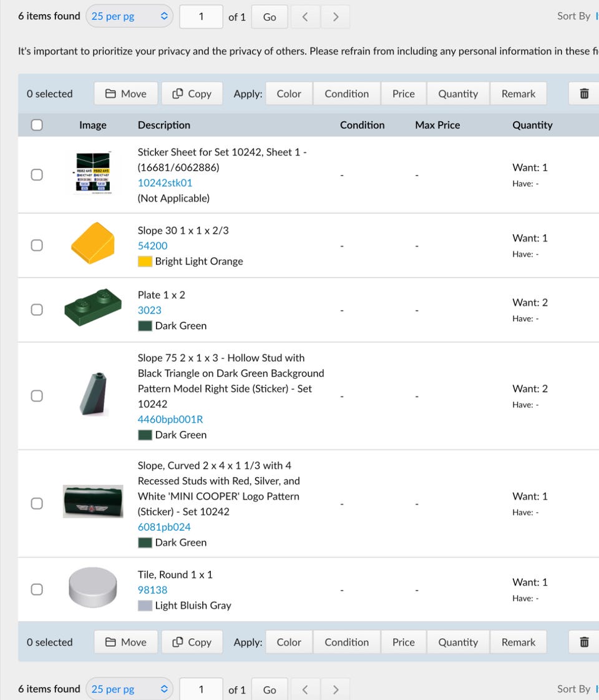This screenshot has height=700, width=599.
Task: Click next page arrow in bottom pagination
Action: 336,689
